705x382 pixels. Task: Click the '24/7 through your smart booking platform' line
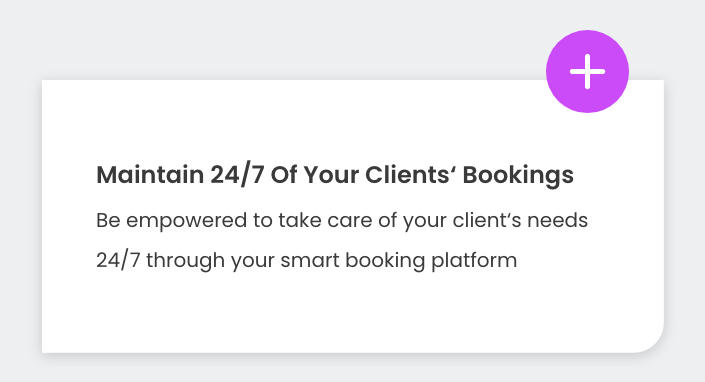click(307, 261)
